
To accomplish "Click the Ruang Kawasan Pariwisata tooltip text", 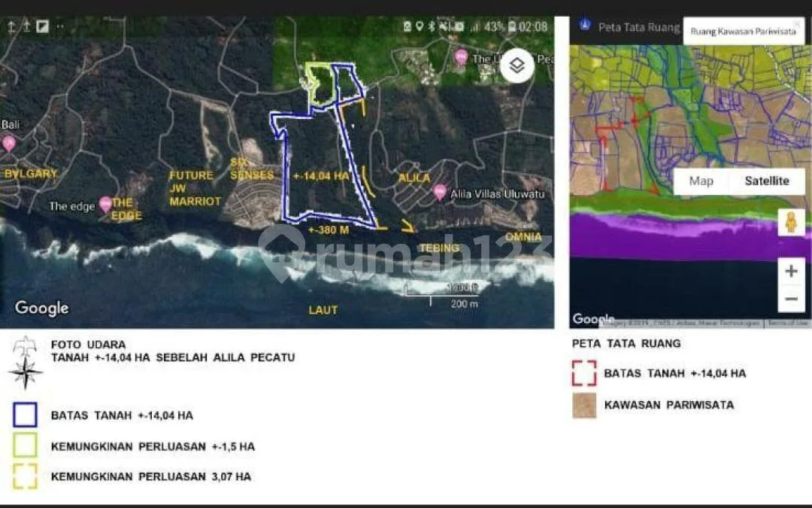I will coord(743,32).
